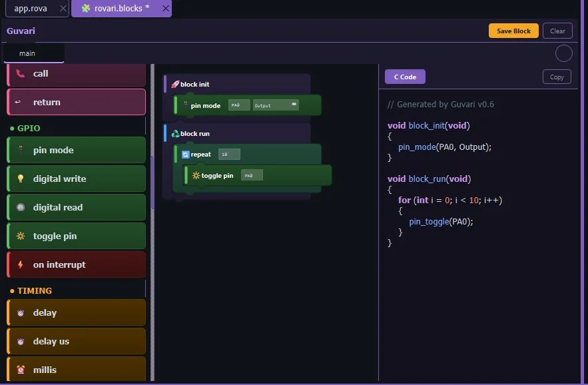Image resolution: width=588 pixels, height=385 pixels.
Task: Click the recycle icon on block run
Action: [175, 134]
